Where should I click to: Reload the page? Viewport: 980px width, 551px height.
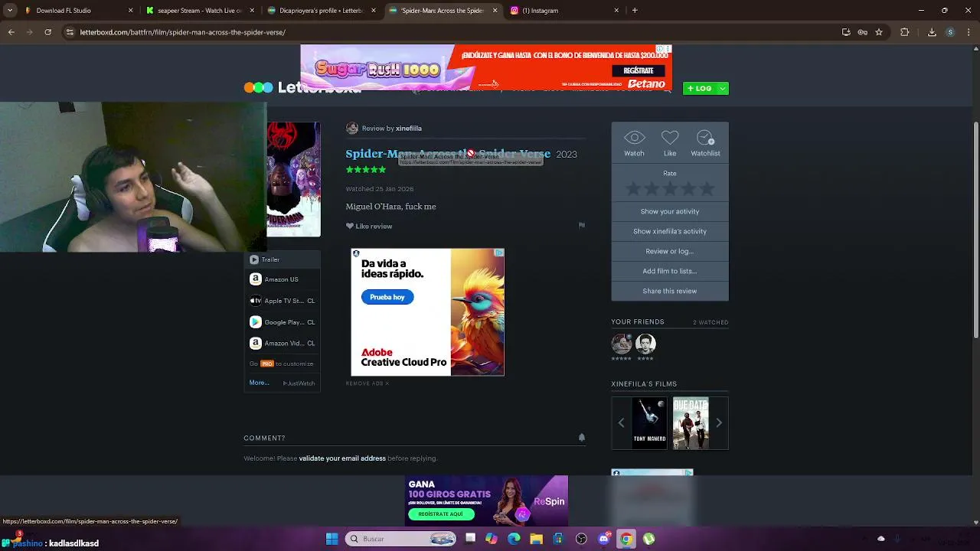tap(47, 32)
